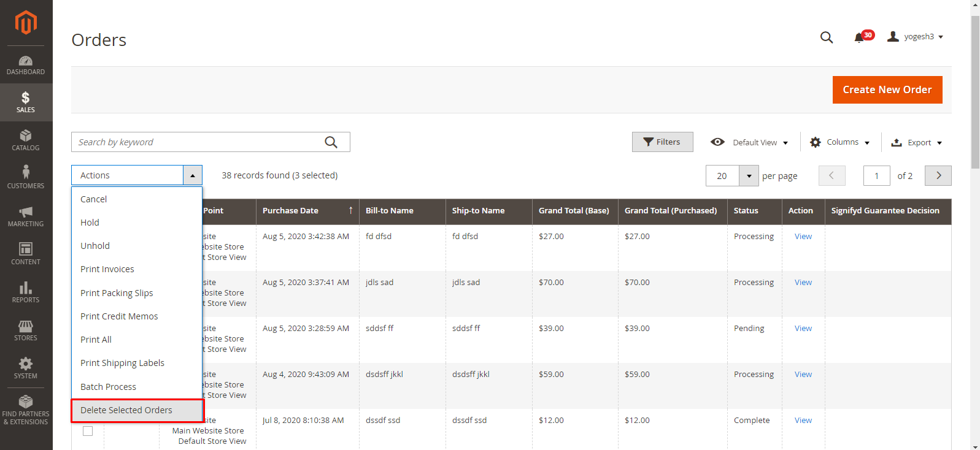Image resolution: width=980 pixels, height=450 pixels.
Task: Click the page vertical scrollbar
Action: (x=975, y=92)
